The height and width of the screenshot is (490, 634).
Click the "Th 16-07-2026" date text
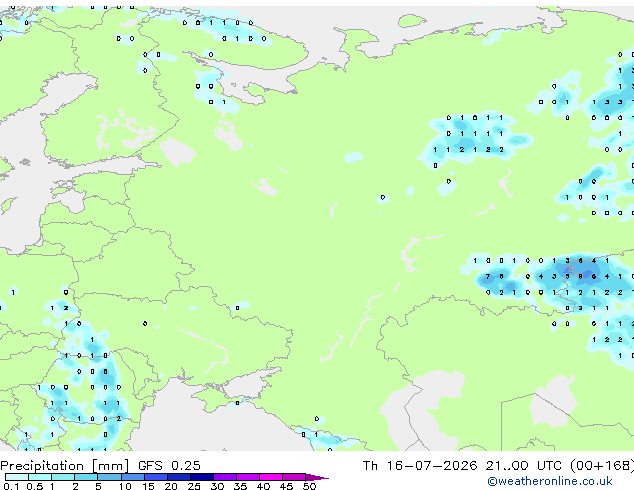point(420,466)
